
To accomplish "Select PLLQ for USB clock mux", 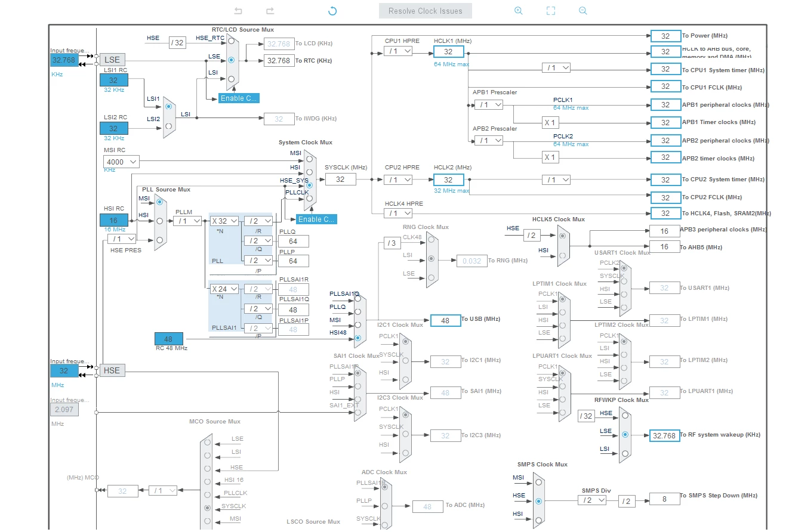I will [357, 311].
